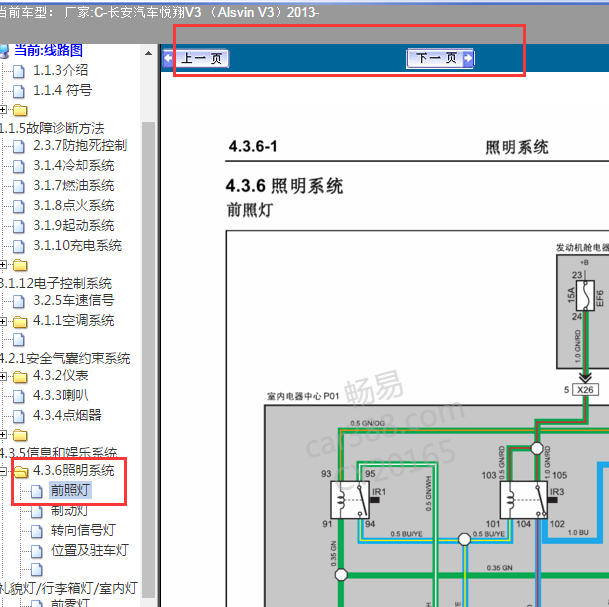The width and height of the screenshot is (609, 607).
Task: Open the 制动灯 page
Action: click(x=69, y=510)
